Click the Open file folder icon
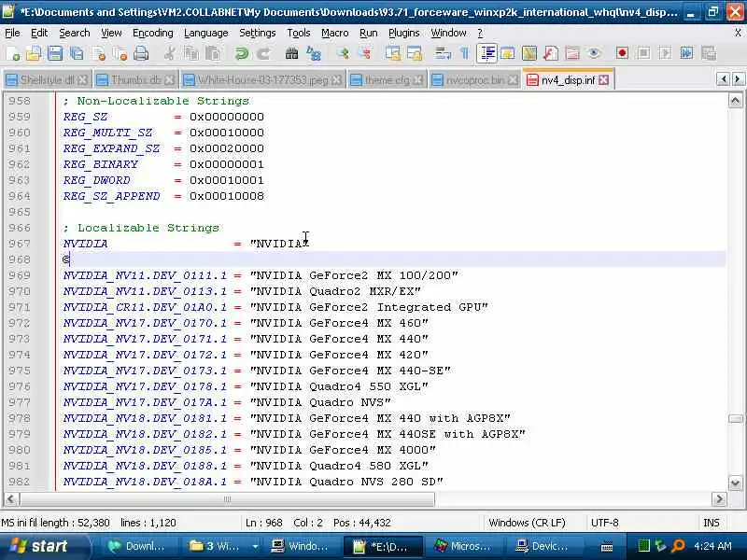 [x=34, y=53]
